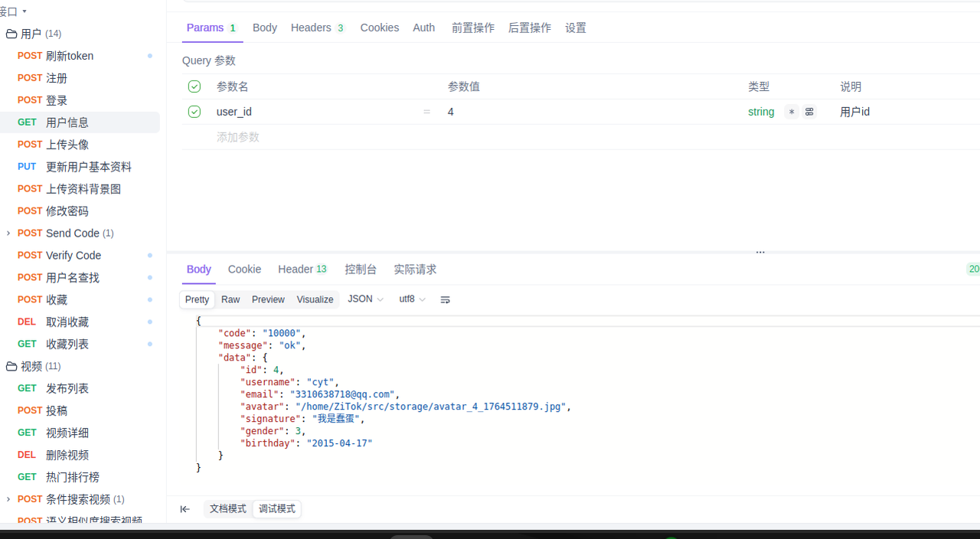Select 调试模式
The width and height of the screenshot is (980, 539).
[x=277, y=509]
